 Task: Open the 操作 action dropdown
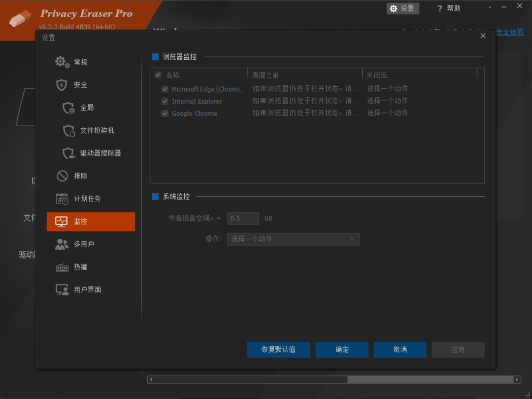pos(293,239)
